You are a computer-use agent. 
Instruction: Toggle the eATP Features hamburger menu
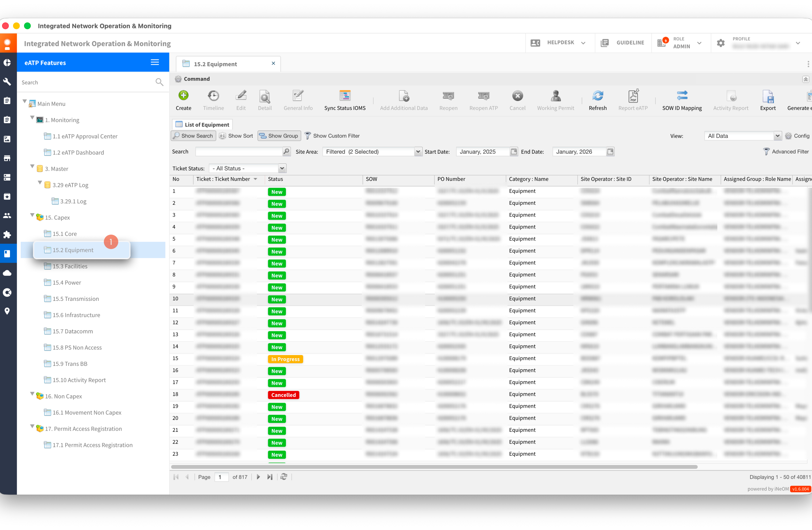pos(155,62)
